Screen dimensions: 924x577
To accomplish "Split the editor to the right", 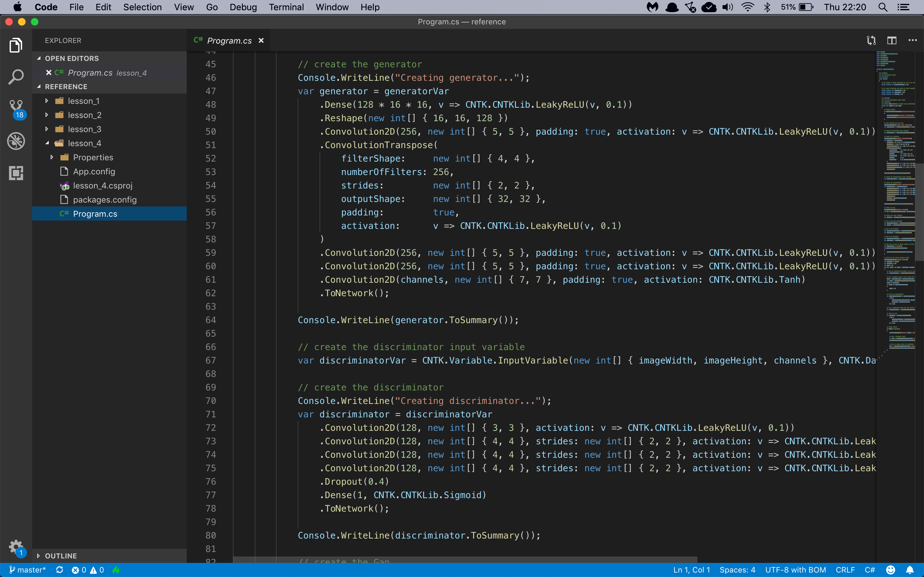I will point(892,40).
